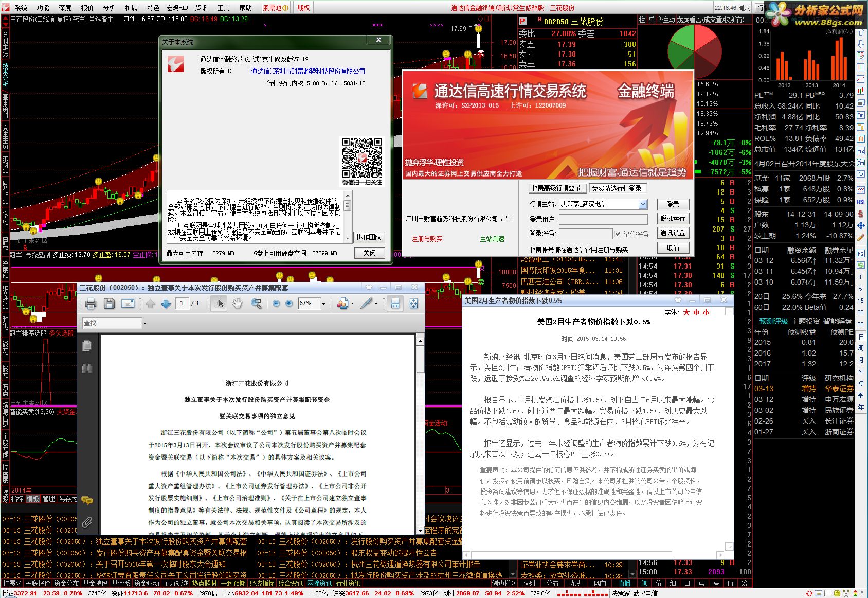Click red dollar sign icon in sidebar
868x598 pixels.
click(x=861, y=214)
